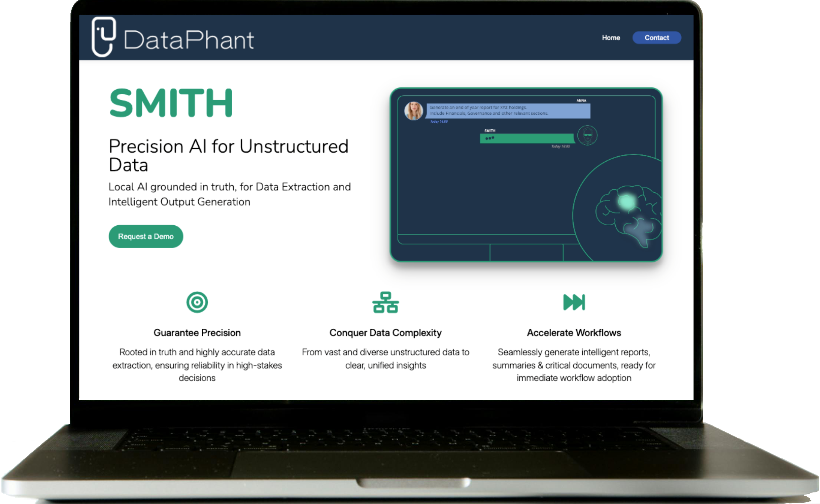The height and width of the screenshot is (504, 820).
Task: Click the Local AI grounded in truth subtitle
Action: click(229, 194)
